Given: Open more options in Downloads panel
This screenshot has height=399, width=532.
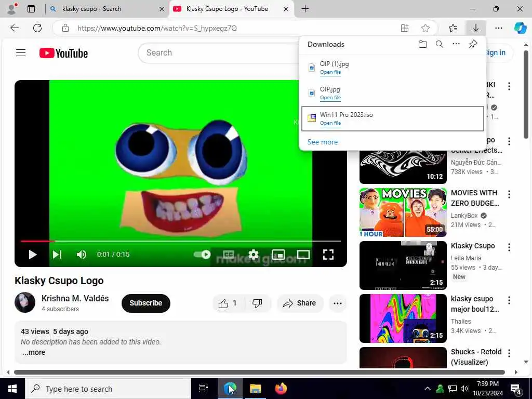Looking at the screenshot, I should [x=456, y=44].
